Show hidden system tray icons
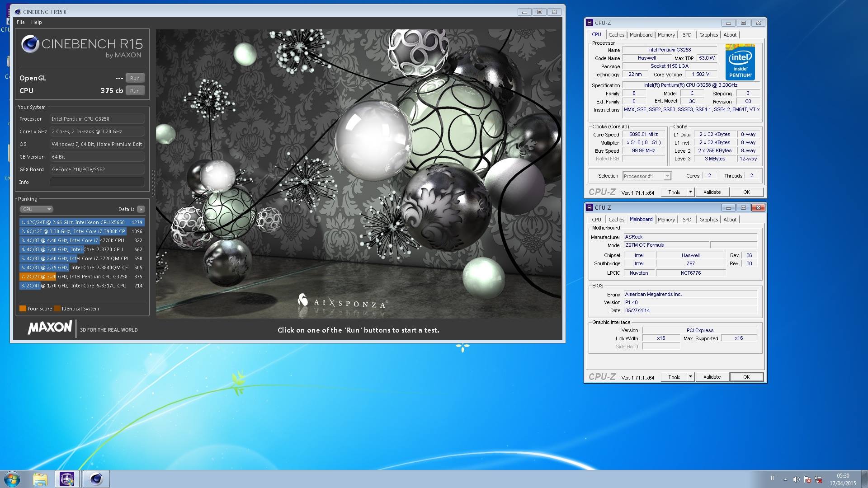The image size is (868, 488). [x=785, y=479]
